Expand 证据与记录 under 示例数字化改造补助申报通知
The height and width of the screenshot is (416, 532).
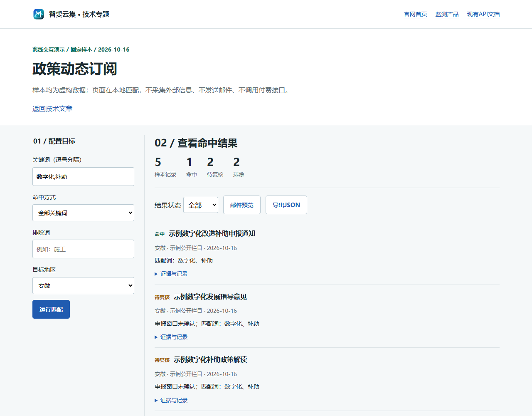(x=171, y=274)
